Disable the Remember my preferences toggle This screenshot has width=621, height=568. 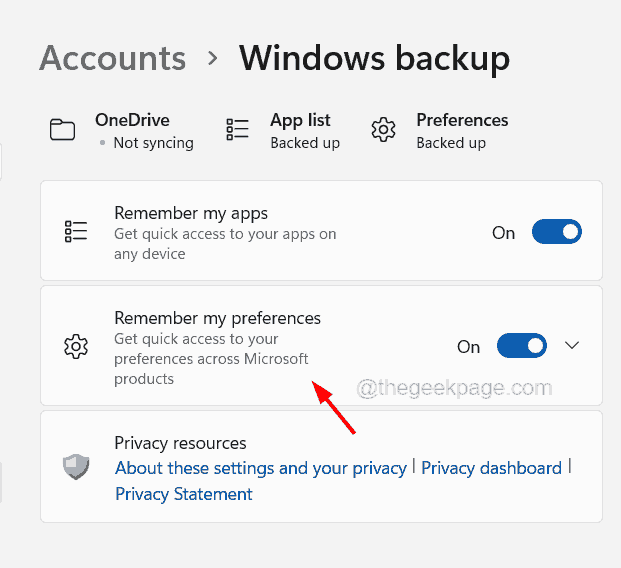click(521, 346)
